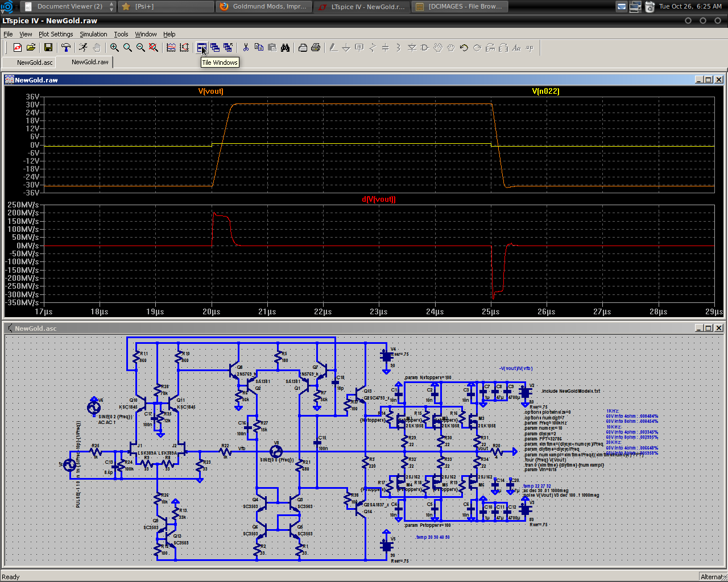The height and width of the screenshot is (582, 728).
Task: Click the V(vout) trace label
Action: [210, 91]
